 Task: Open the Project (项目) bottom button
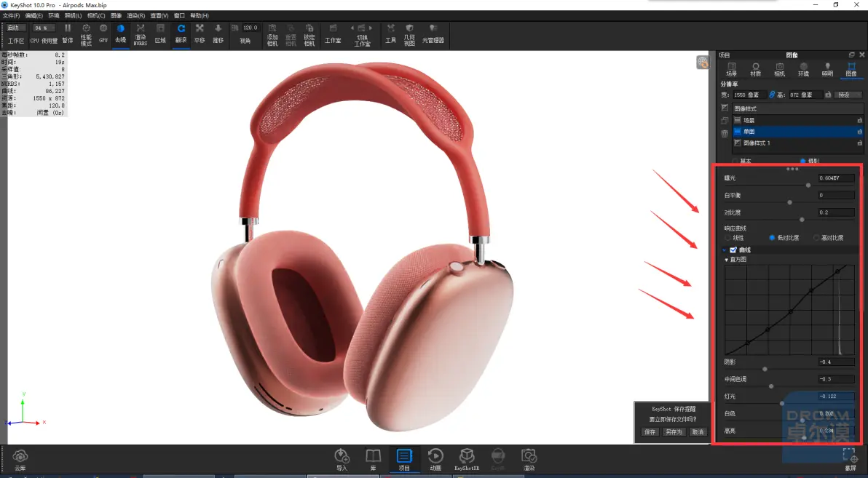(x=404, y=461)
